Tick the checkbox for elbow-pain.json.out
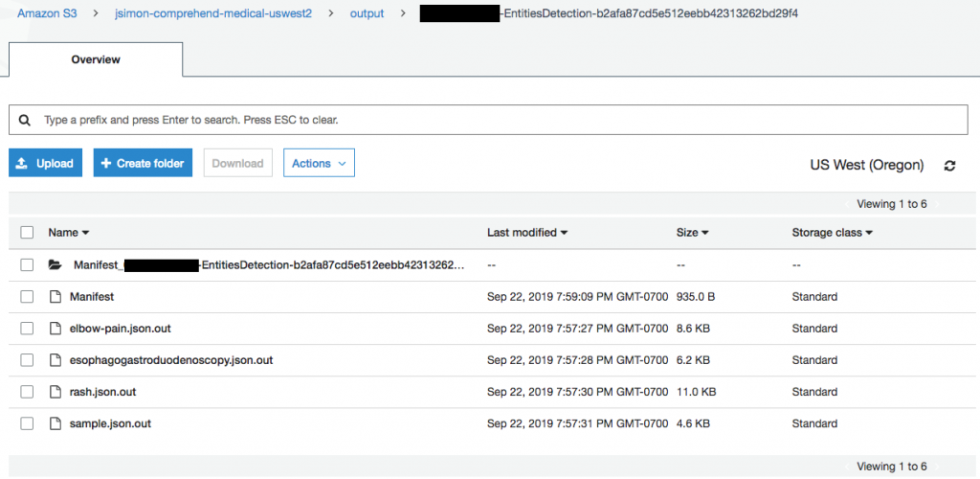The height and width of the screenshot is (479, 980). coord(27,329)
